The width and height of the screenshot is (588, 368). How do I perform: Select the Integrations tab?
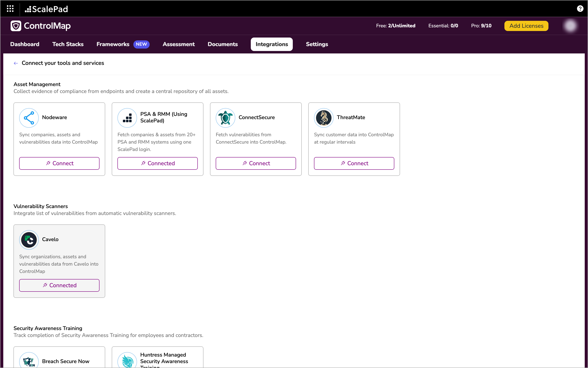coord(272,44)
